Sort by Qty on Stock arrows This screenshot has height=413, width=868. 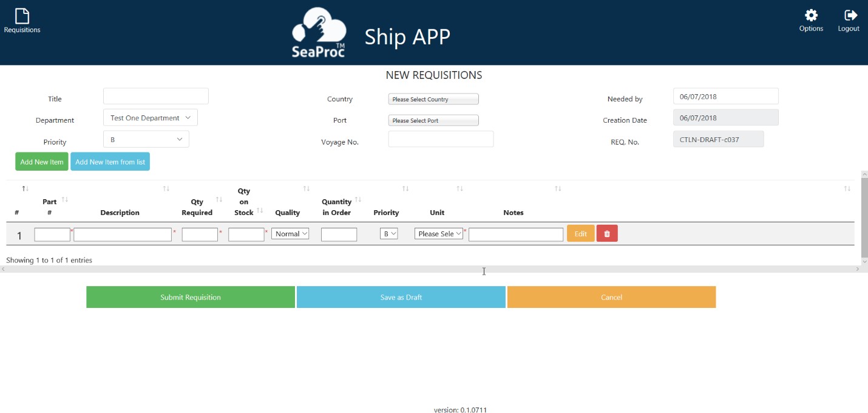click(x=260, y=211)
